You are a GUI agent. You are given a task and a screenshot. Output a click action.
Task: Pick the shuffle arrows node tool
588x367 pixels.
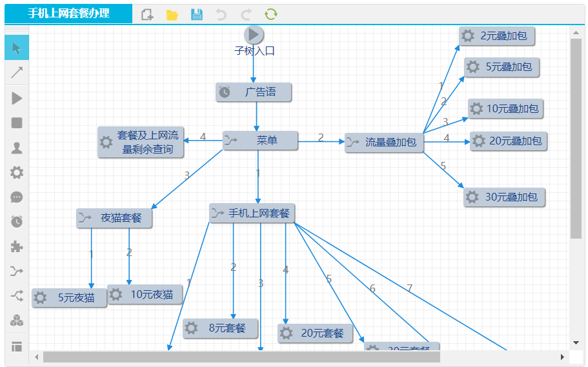click(x=17, y=296)
